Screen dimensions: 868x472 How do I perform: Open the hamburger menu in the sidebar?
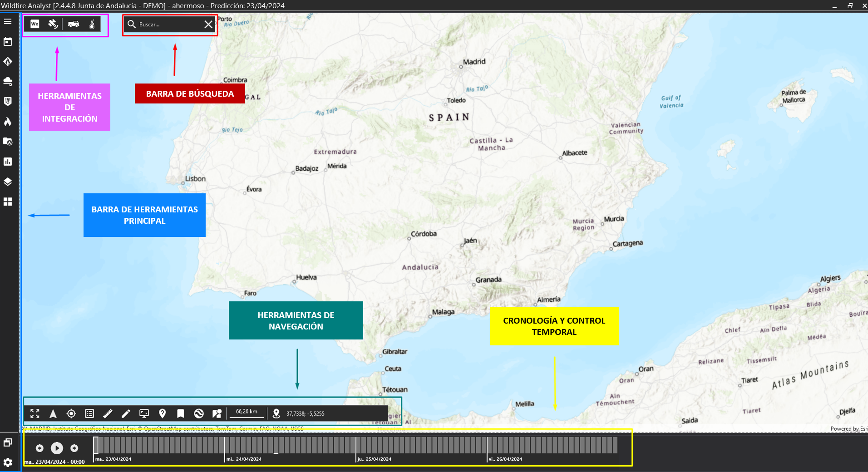point(8,22)
